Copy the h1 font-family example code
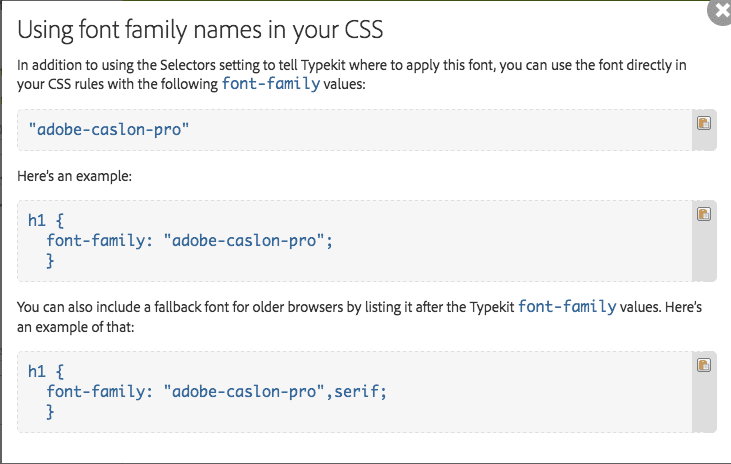 (703, 214)
